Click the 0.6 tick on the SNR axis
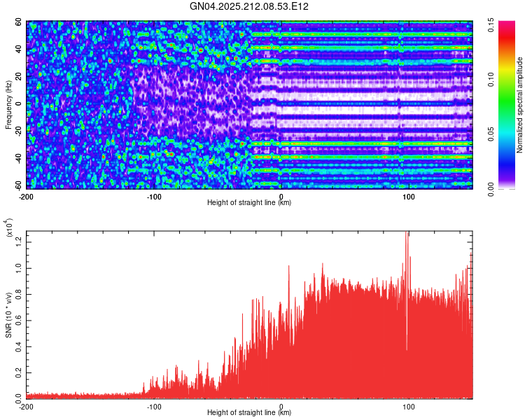The image size is (525, 420). point(18,321)
